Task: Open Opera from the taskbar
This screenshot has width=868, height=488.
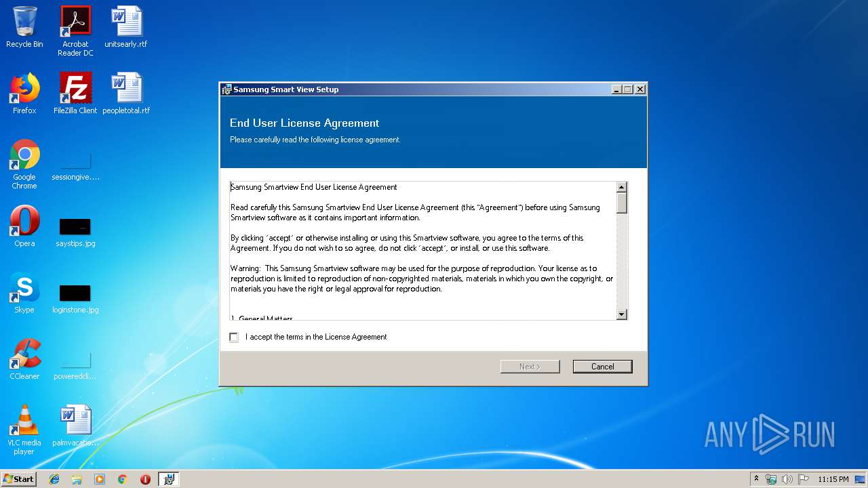Action: [145, 479]
